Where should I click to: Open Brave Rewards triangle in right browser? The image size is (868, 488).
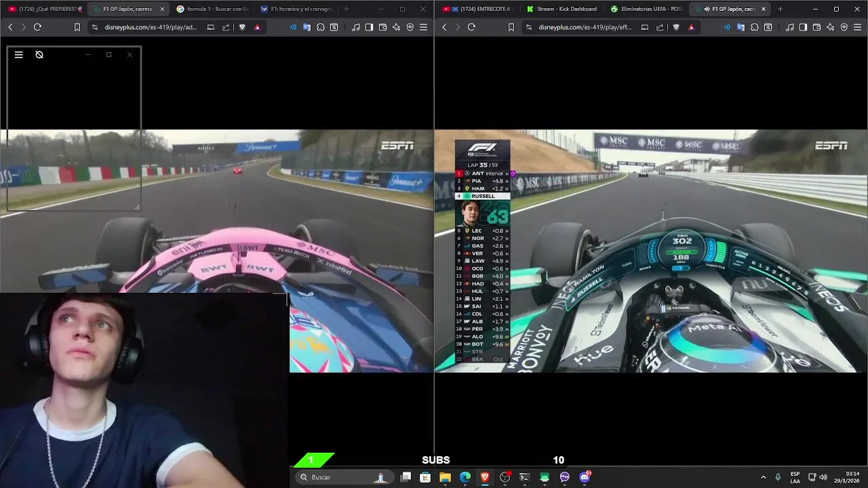point(691,27)
